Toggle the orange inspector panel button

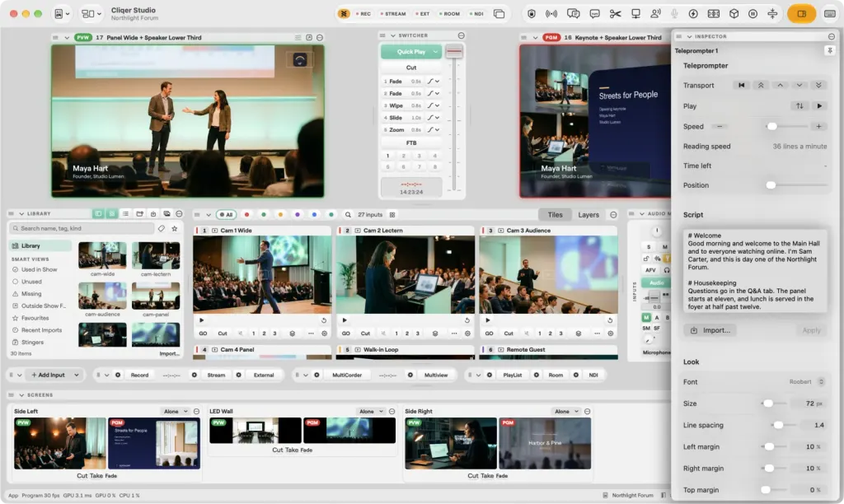point(801,14)
